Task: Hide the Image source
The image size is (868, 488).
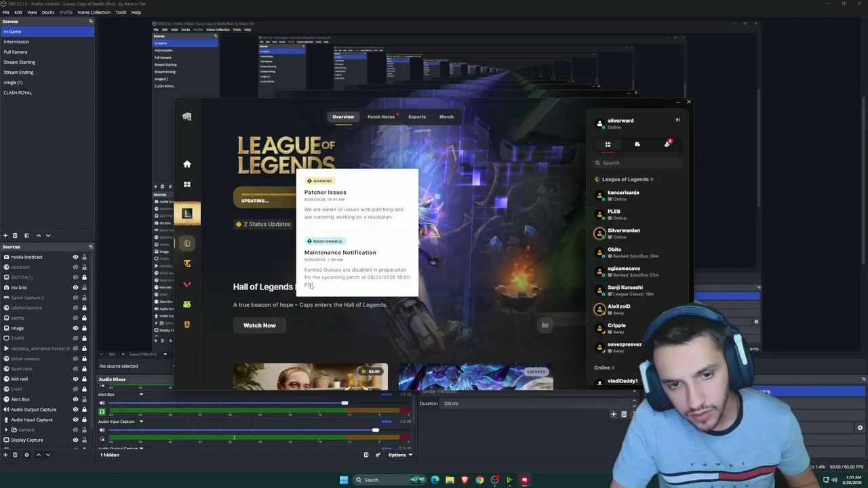Action: [75, 328]
